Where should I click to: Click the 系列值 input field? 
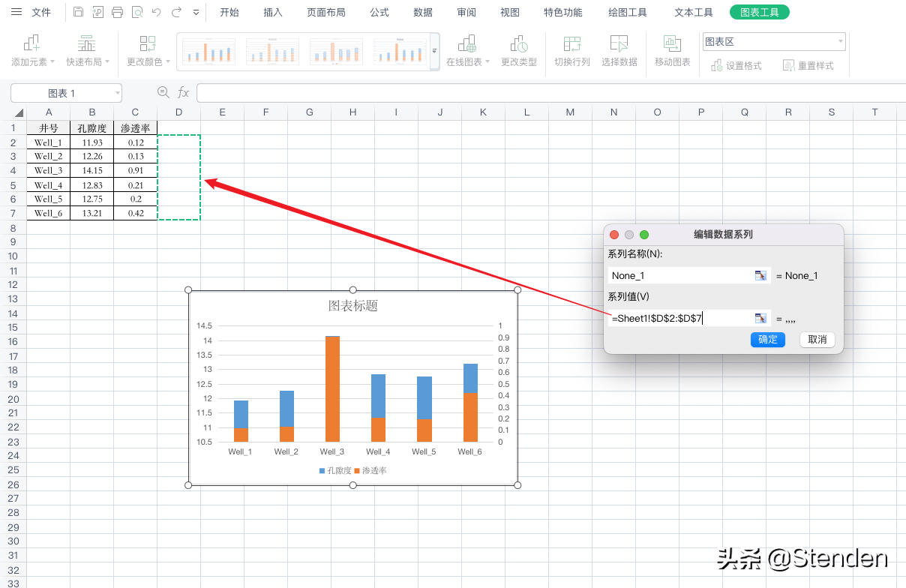tap(679, 319)
